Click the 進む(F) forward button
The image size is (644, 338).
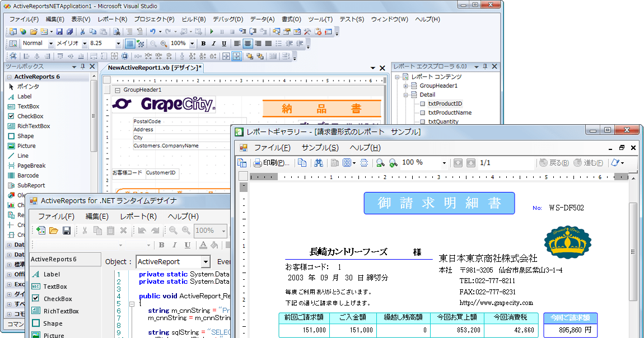point(588,163)
